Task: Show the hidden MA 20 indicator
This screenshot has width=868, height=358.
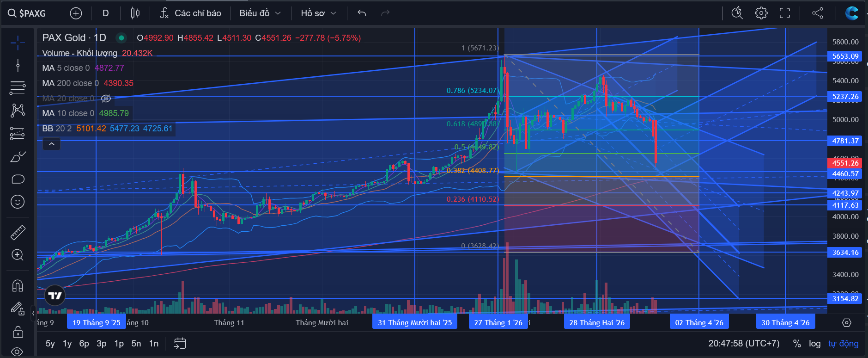Action: [x=106, y=98]
